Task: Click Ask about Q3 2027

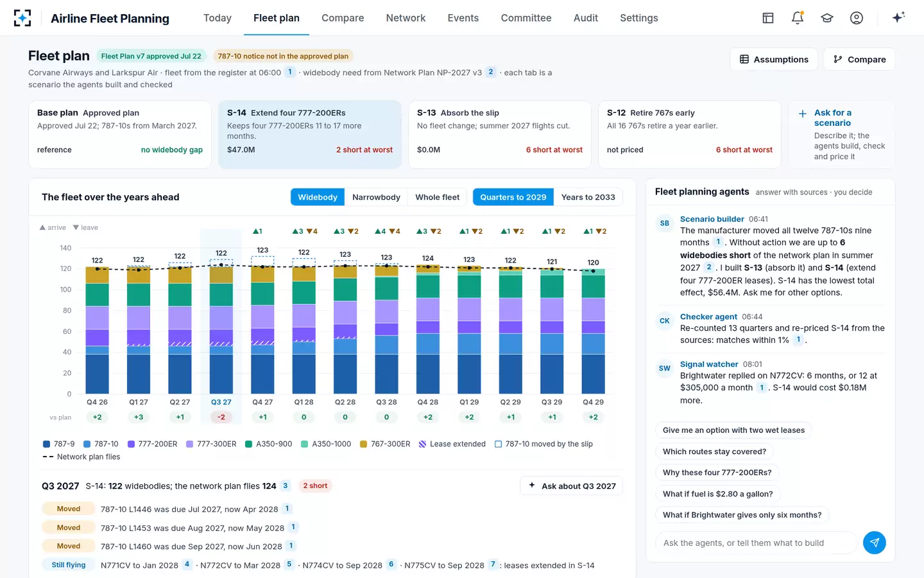Action: pos(572,486)
